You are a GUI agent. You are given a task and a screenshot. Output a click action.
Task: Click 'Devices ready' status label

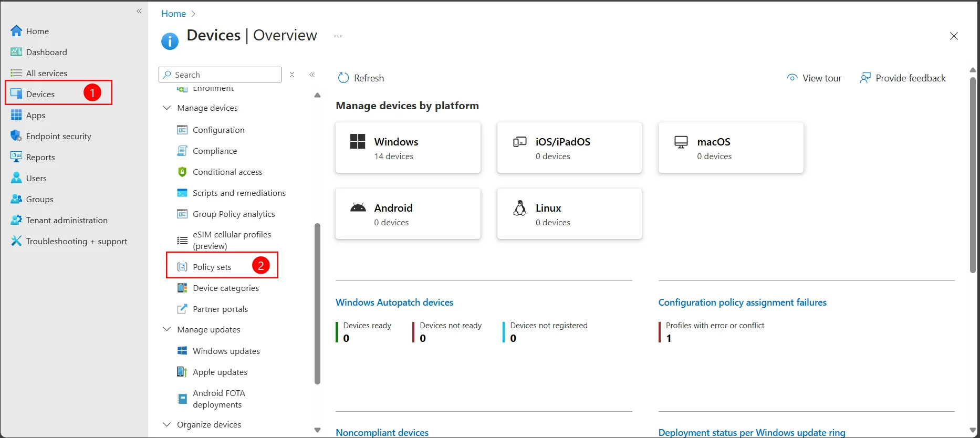pyautogui.click(x=367, y=326)
